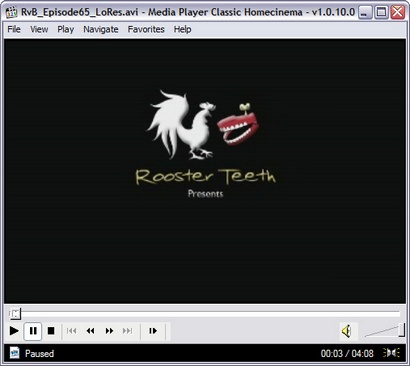Screen dimensions: 410x366
Task: Open the Help menu
Action: (x=182, y=29)
